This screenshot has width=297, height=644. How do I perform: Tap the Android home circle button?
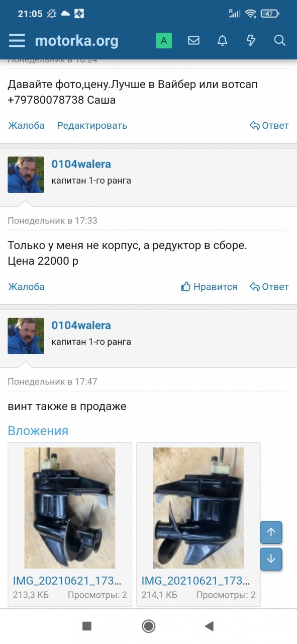(148, 626)
